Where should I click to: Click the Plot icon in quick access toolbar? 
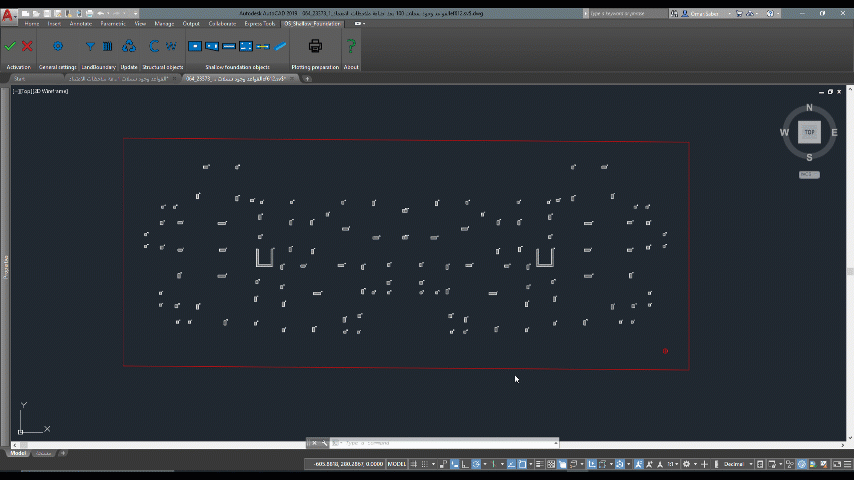point(89,13)
